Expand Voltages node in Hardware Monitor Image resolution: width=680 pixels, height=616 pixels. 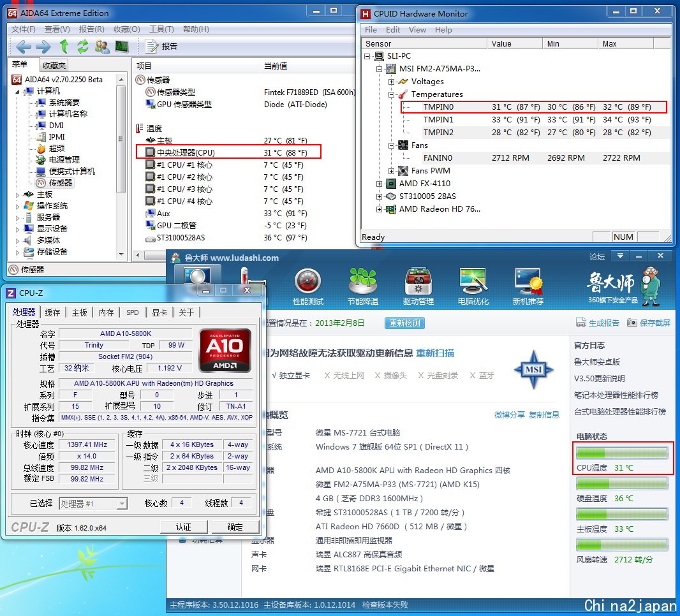point(391,82)
